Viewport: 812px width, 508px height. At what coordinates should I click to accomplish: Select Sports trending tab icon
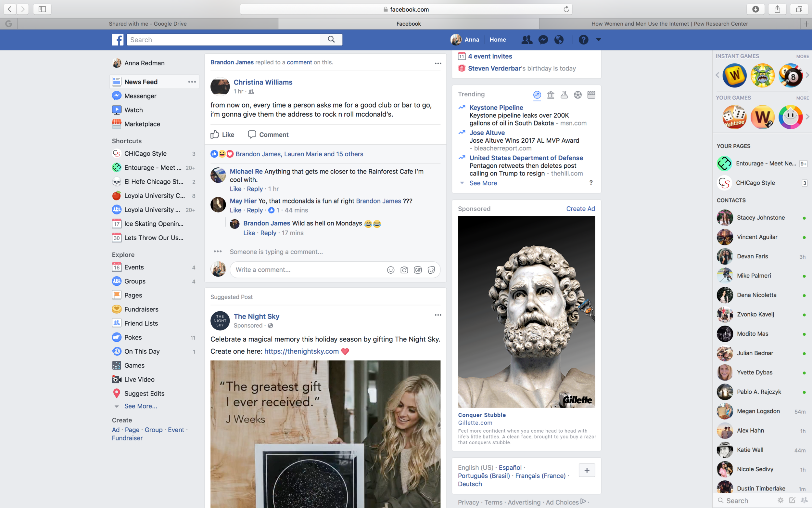[x=578, y=95]
